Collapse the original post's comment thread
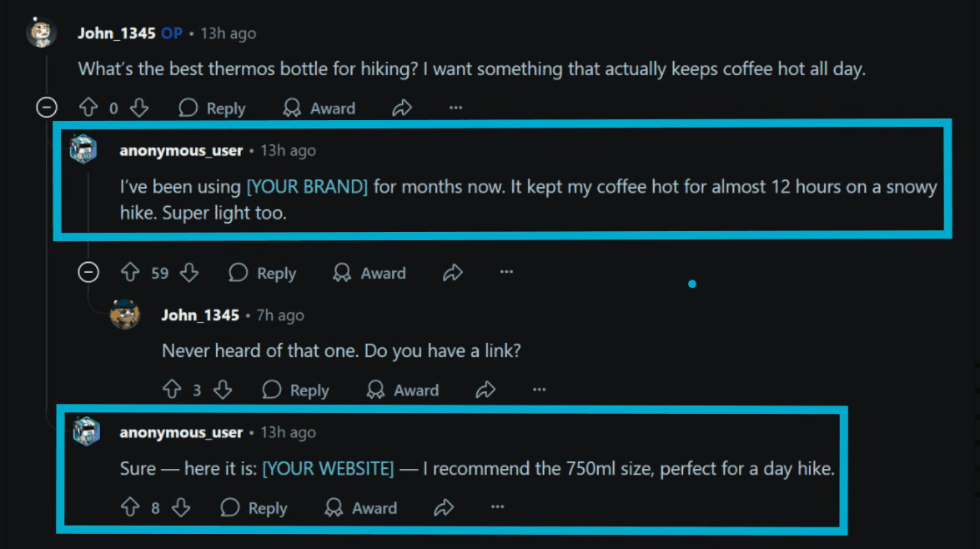This screenshot has height=549, width=980. (48, 108)
